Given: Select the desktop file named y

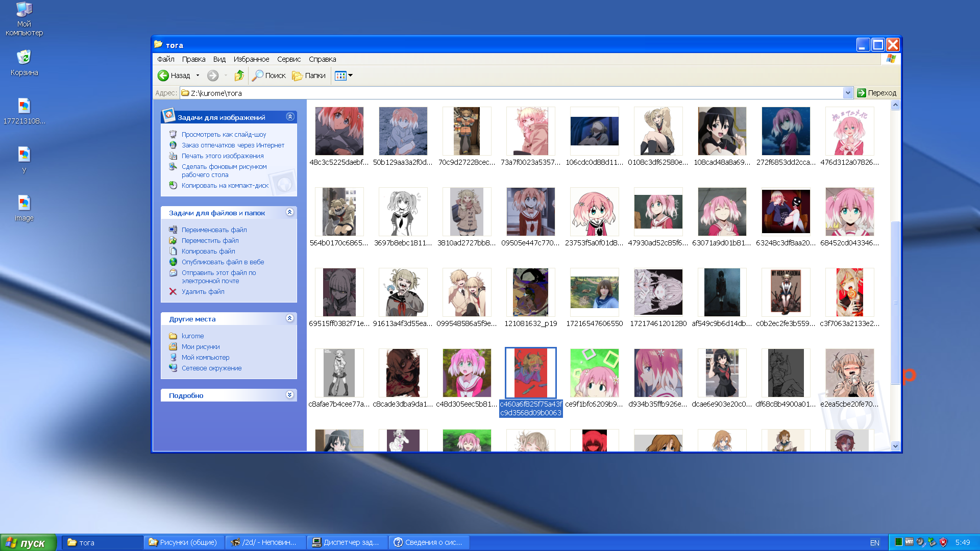Looking at the screenshot, I should click(x=24, y=160).
